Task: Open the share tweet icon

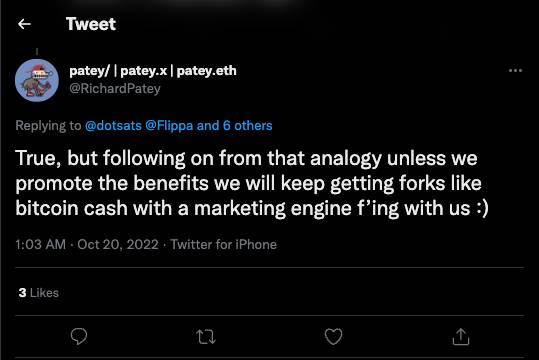Action: (x=461, y=336)
